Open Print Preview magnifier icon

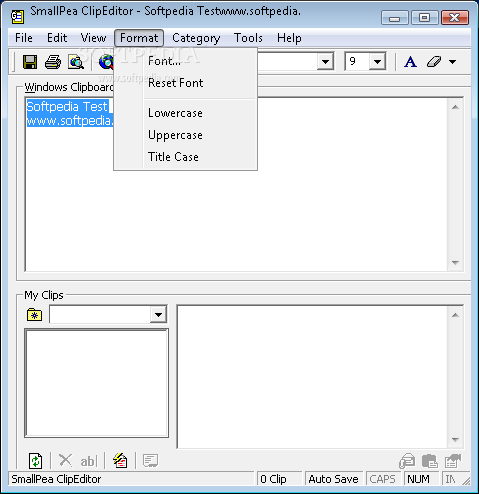click(76, 62)
